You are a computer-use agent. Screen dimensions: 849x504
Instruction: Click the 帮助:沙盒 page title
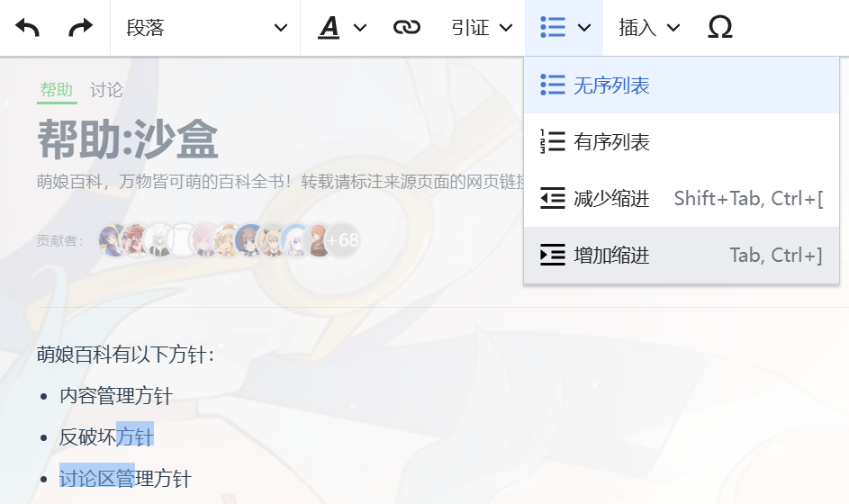pos(128,139)
